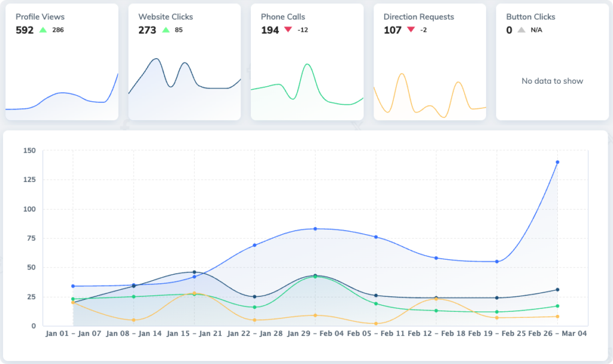Viewport: 613px width, 364px height.
Task: Select the blue Profile Views sparkline chart
Action: coord(60,93)
